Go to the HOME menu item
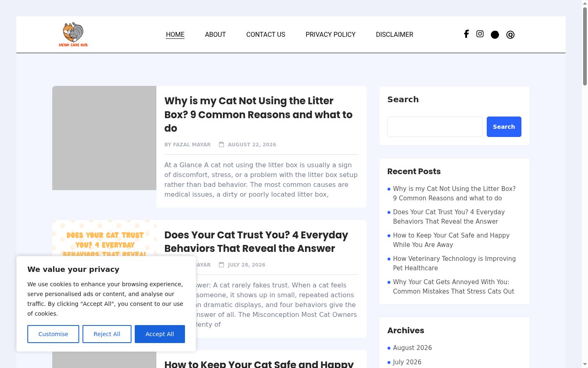This screenshot has width=588, height=368. (x=175, y=34)
